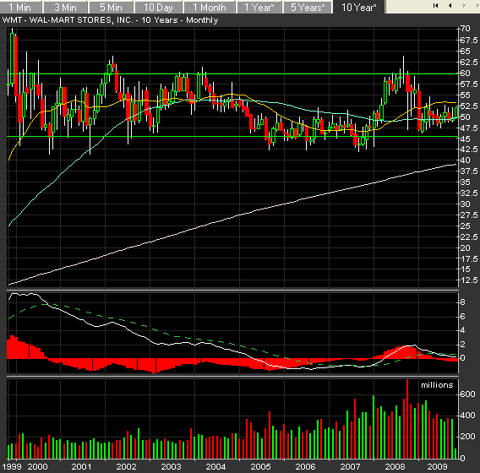Click the 60 price axis label
Viewport: 480px width, 473px height.
[466, 73]
